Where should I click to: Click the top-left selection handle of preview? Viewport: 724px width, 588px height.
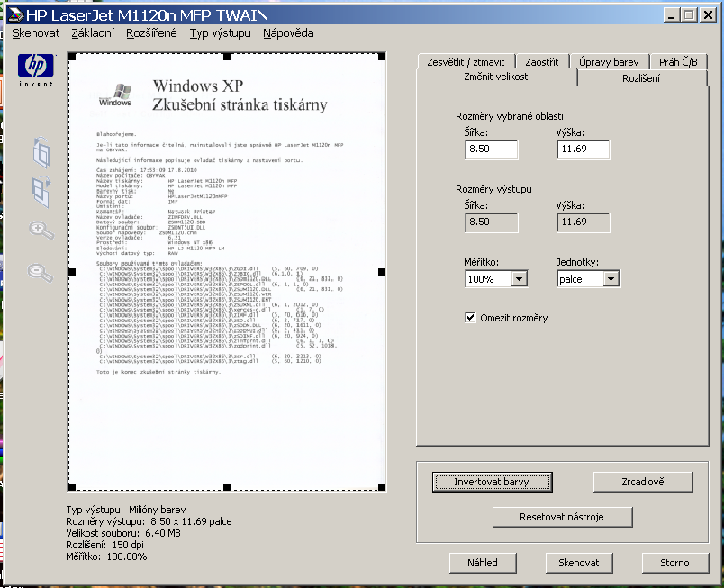(71, 57)
